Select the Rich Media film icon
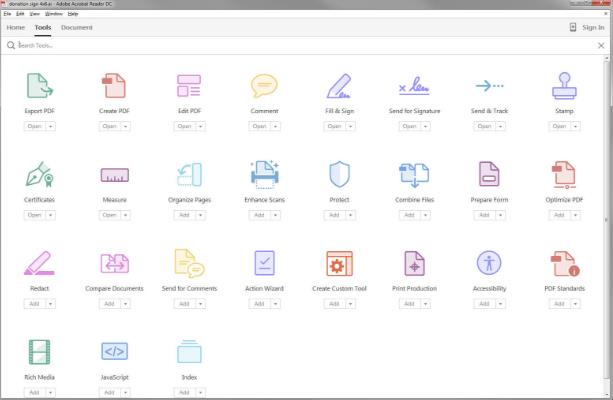This screenshot has height=400, width=613. 38,352
